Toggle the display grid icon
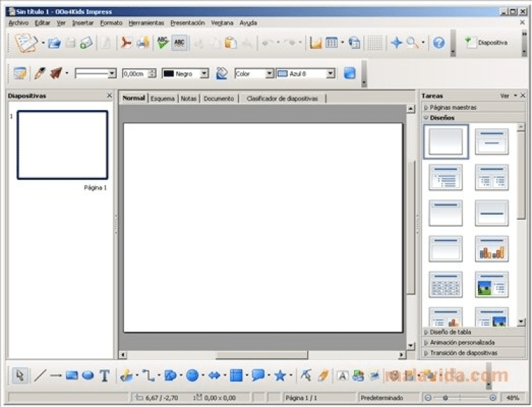The image size is (532, 407). click(x=375, y=43)
